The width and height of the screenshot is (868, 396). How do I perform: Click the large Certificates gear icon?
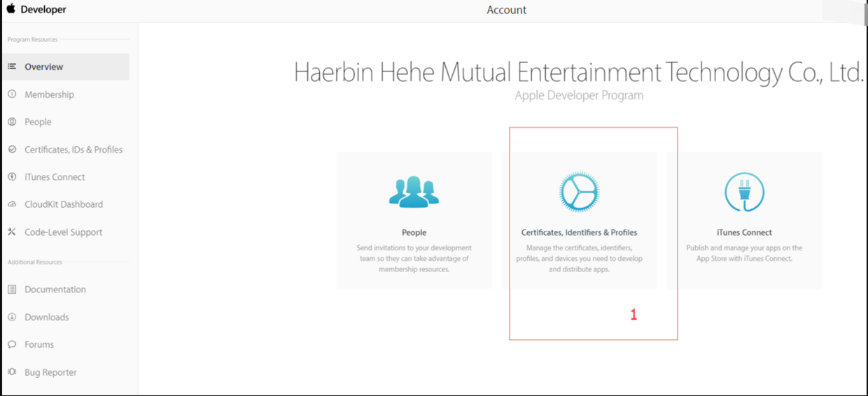tap(580, 192)
